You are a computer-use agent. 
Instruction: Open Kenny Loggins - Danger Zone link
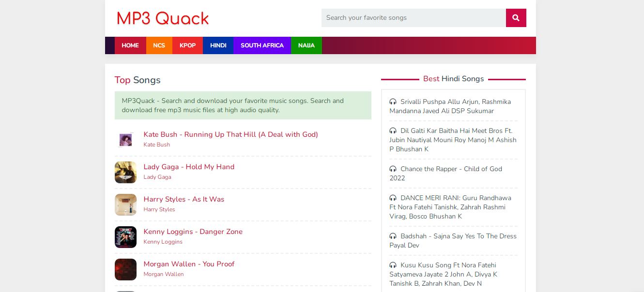point(193,232)
